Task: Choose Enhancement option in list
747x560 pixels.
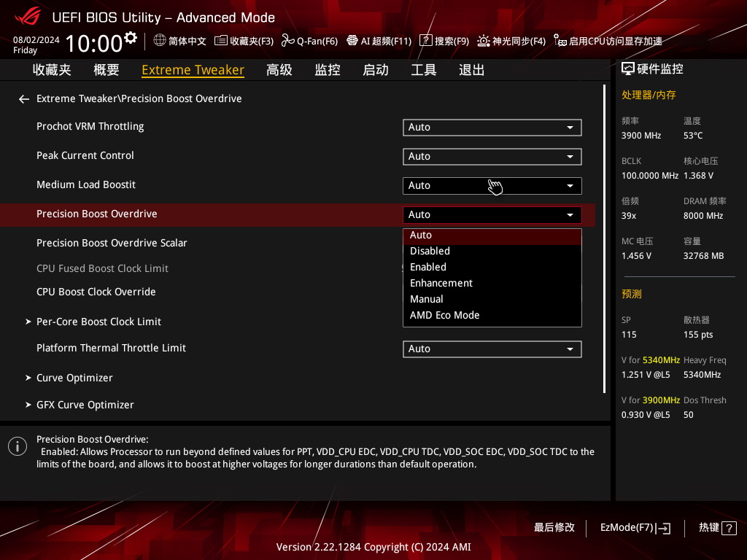Action: (492, 284)
